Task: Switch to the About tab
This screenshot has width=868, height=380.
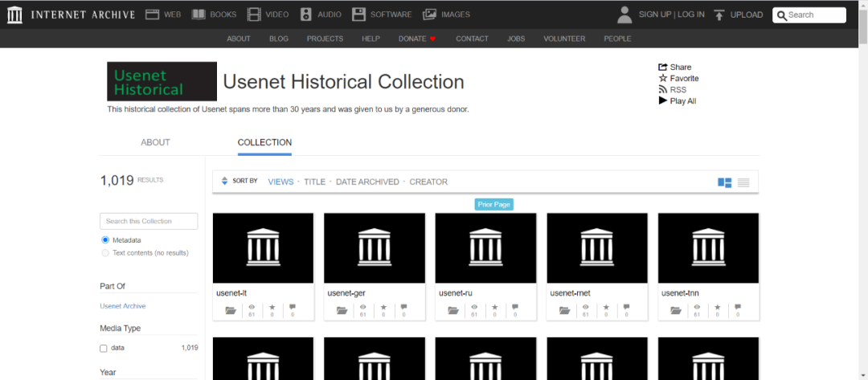Action: pyautogui.click(x=155, y=142)
